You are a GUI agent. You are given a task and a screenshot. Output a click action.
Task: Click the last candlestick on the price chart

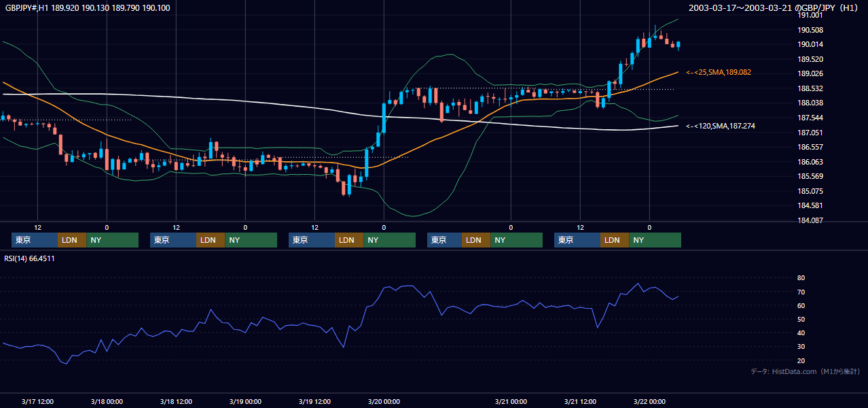[679, 45]
